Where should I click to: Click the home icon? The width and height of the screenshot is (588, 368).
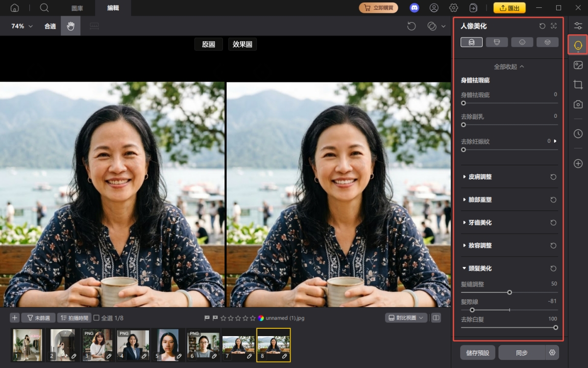[15, 8]
